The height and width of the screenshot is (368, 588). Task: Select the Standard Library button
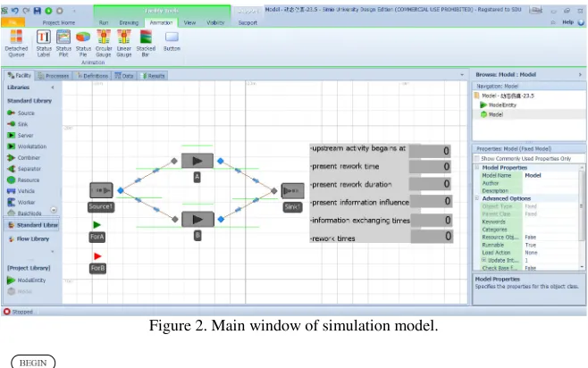tap(33, 225)
